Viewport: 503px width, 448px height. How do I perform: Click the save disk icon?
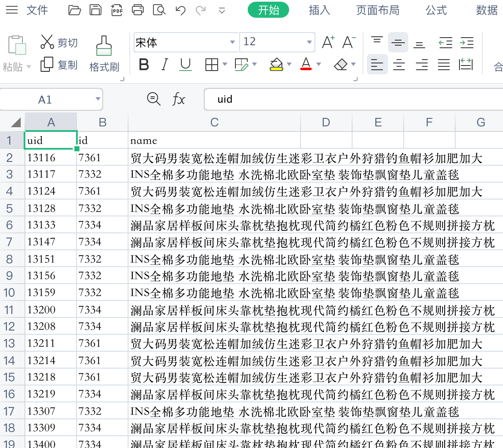[x=95, y=10]
